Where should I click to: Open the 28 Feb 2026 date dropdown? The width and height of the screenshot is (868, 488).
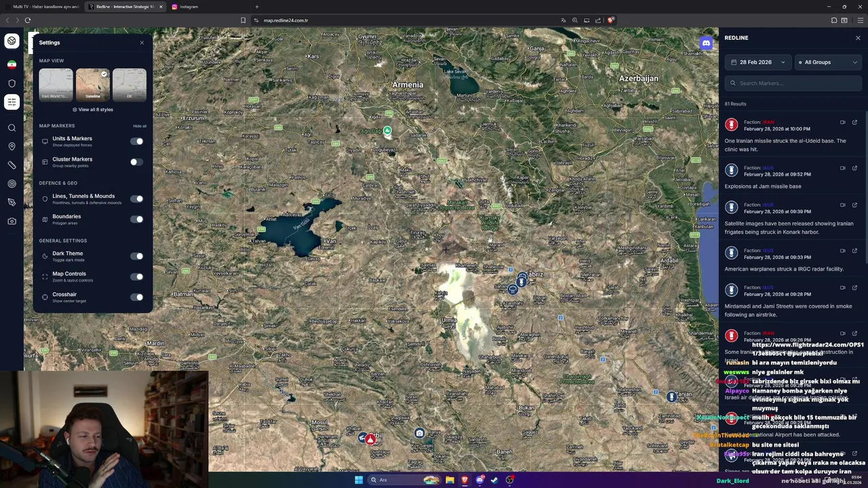758,62
